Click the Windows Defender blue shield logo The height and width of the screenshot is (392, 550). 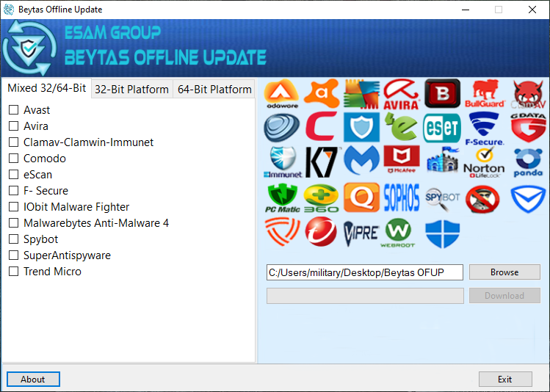(x=442, y=234)
